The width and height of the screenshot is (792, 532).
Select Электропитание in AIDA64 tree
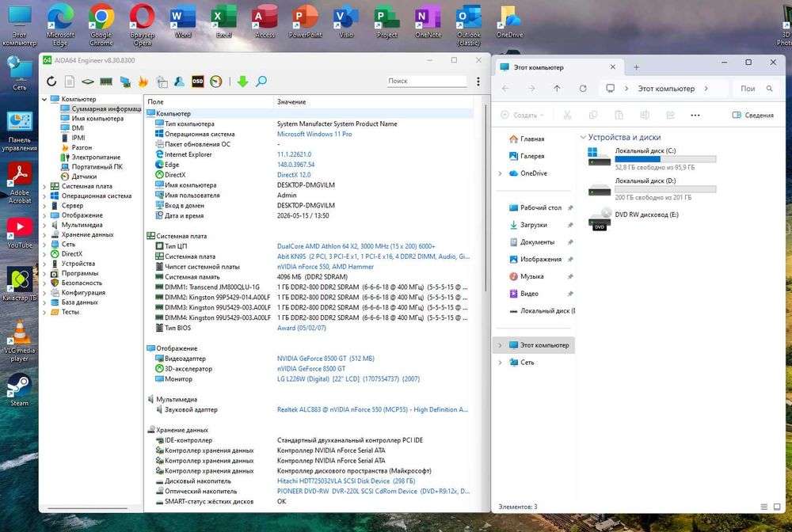(x=96, y=158)
